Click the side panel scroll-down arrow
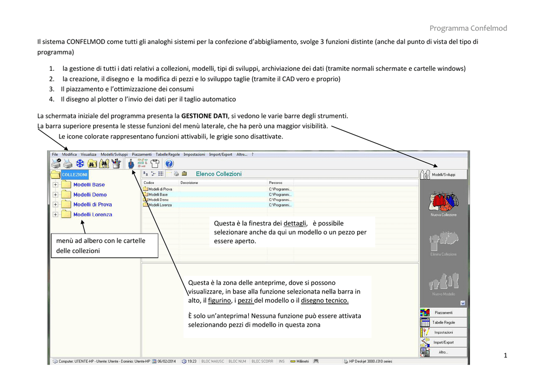This screenshot has width=554, height=392. (x=463, y=303)
